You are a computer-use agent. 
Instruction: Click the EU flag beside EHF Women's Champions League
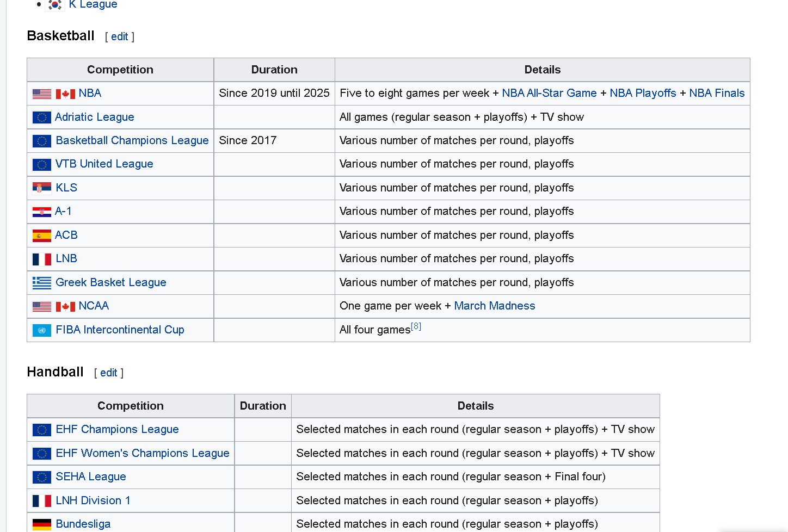tap(42, 454)
